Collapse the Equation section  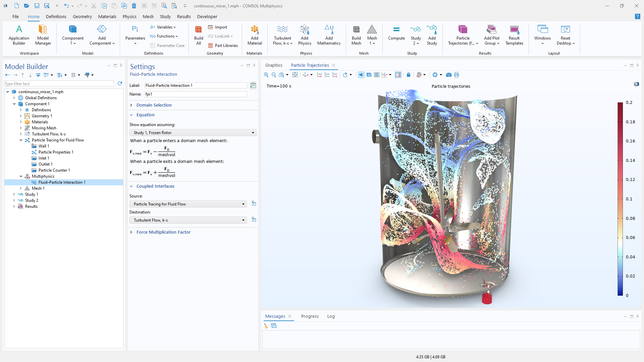pyautogui.click(x=131, y=115)
